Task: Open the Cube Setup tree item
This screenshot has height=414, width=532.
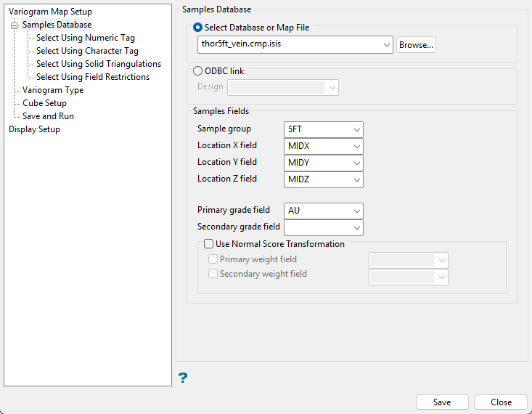Action: 44,103
